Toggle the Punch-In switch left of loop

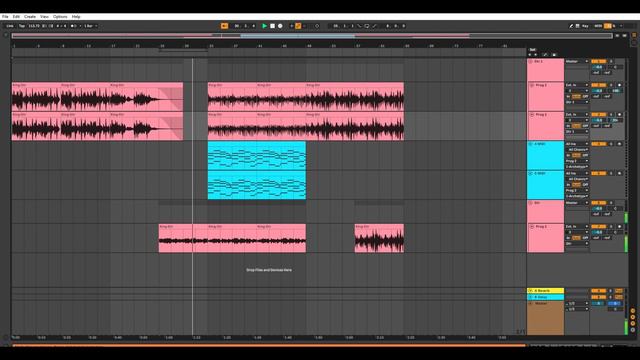coord(360,26)
